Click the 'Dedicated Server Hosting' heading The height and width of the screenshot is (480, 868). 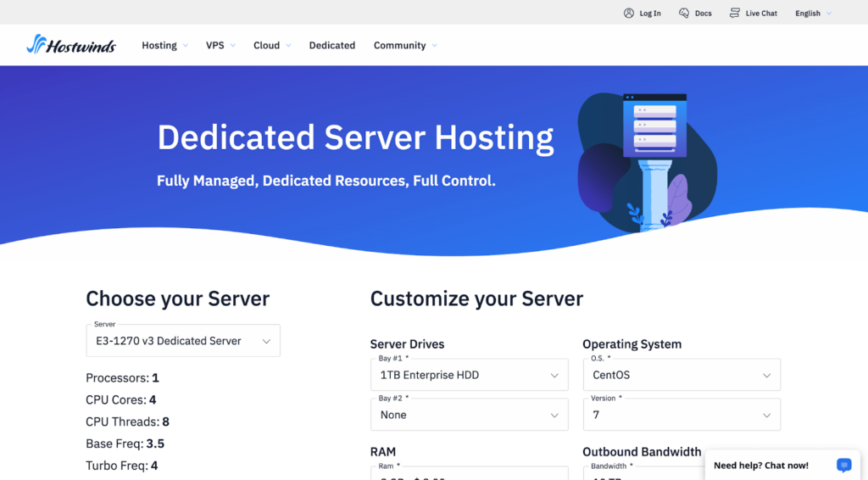(x=355, y=137)
